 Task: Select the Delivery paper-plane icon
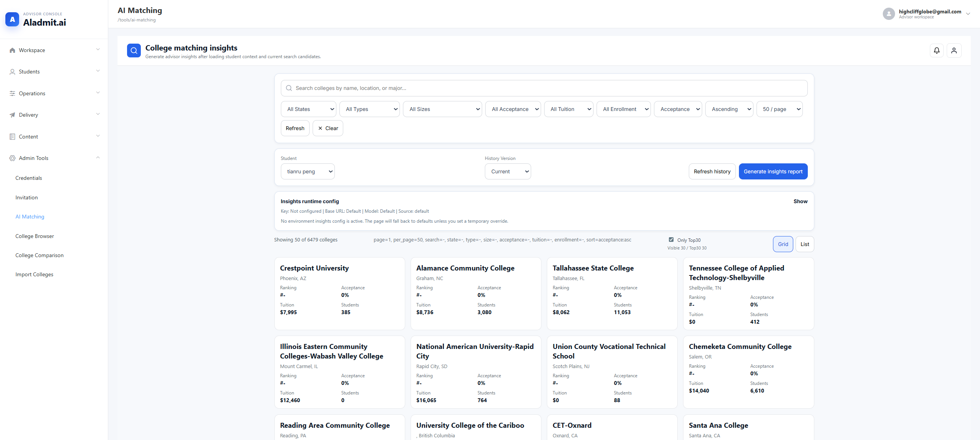click(x=12, y=114)
